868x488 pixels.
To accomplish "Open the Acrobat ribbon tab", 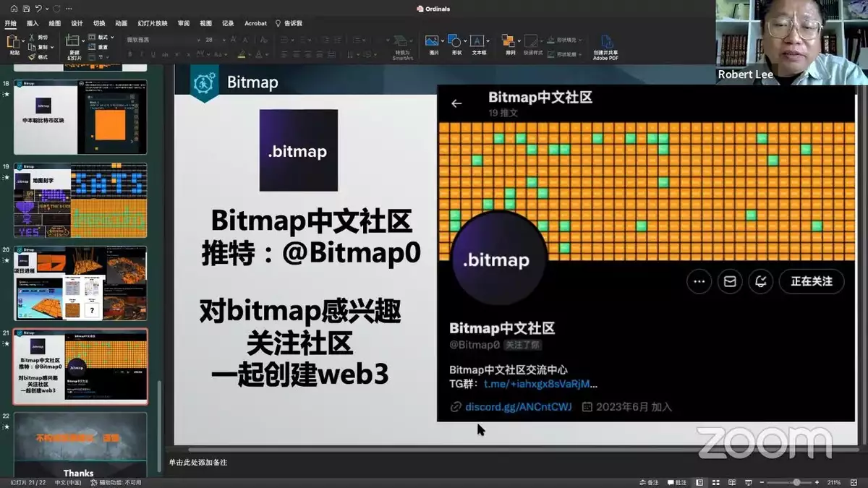I will (255, 23).
